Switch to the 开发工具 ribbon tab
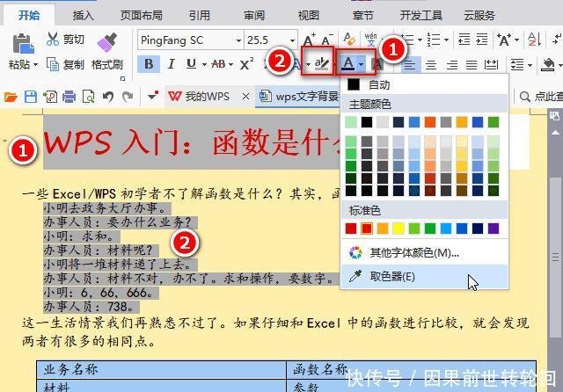The image size is (563, 392). pyautogui.click(x=421, y=16)
